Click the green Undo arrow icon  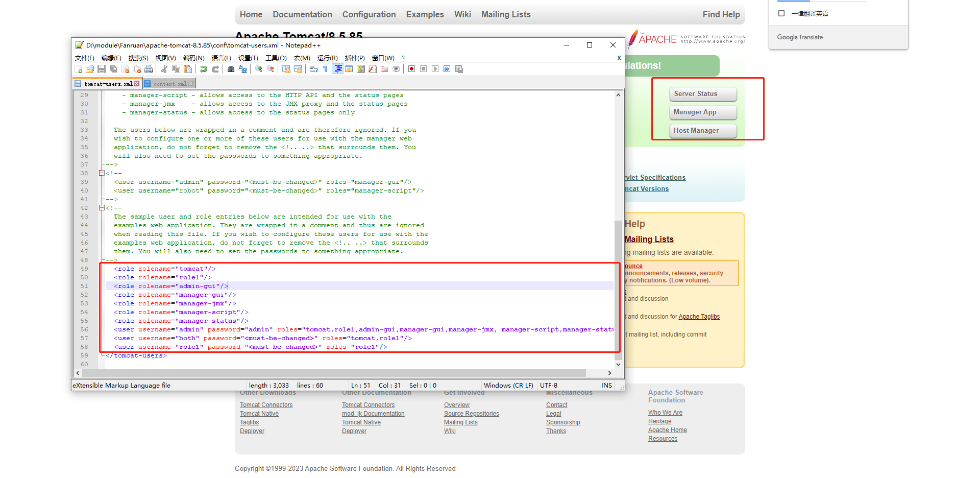(x=204, y=69)
